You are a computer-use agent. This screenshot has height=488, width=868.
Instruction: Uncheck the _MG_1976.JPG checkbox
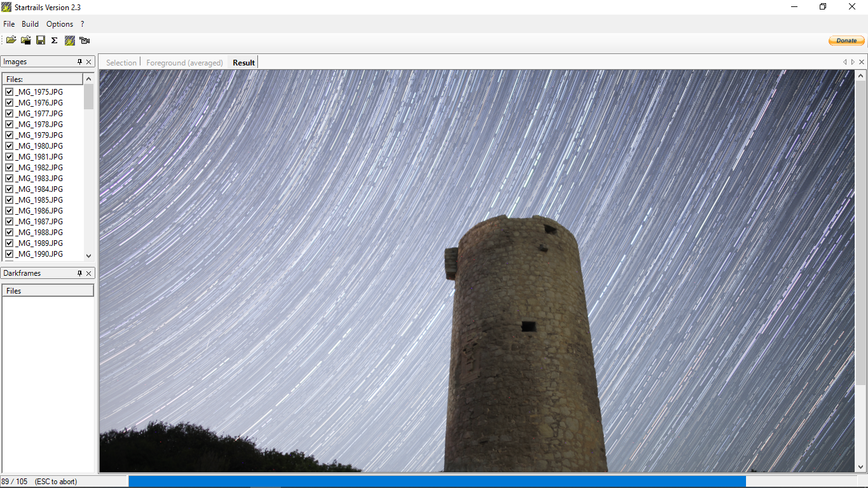[x=10, y=103]
